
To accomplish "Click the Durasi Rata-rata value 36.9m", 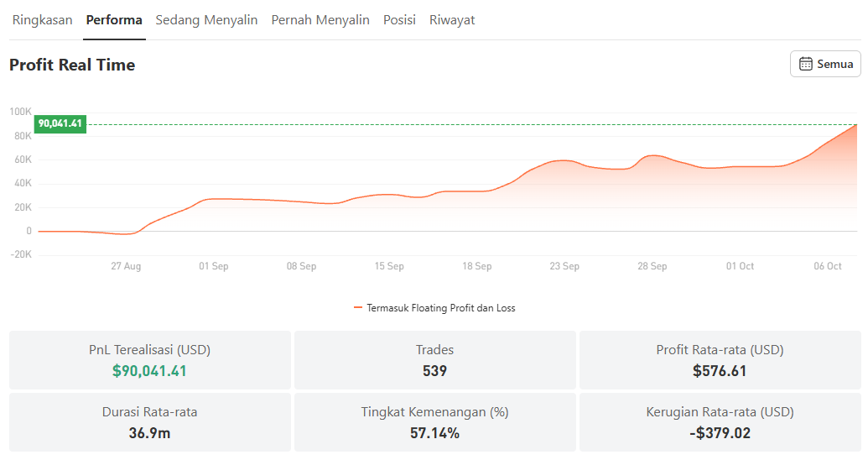I will click(x=149, y=433).
